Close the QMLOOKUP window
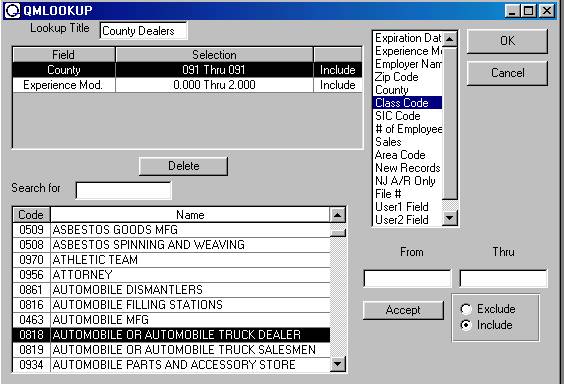The image size is (564, 384). tap(547, 10)
